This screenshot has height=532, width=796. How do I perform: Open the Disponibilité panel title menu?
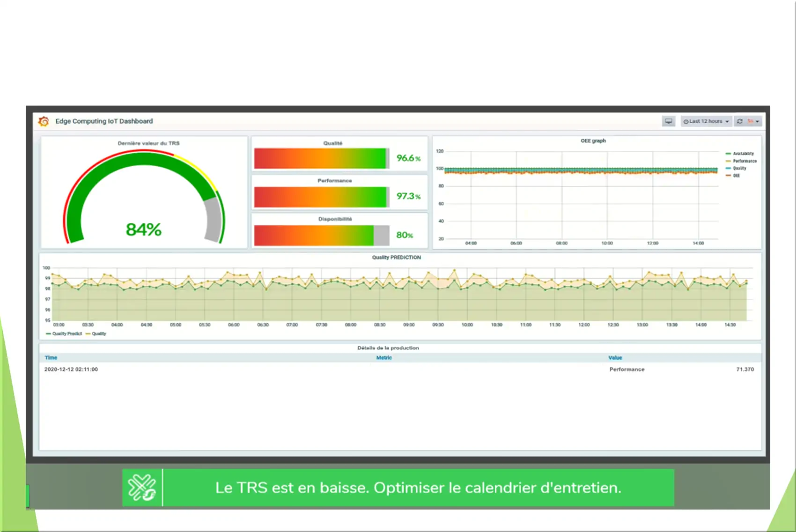pyautogui.click(x=335, y=219)
